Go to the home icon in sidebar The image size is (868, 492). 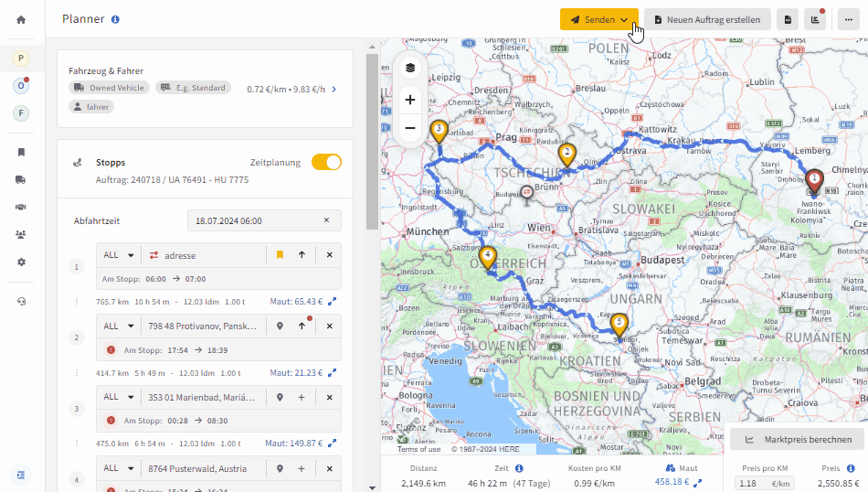21,20
